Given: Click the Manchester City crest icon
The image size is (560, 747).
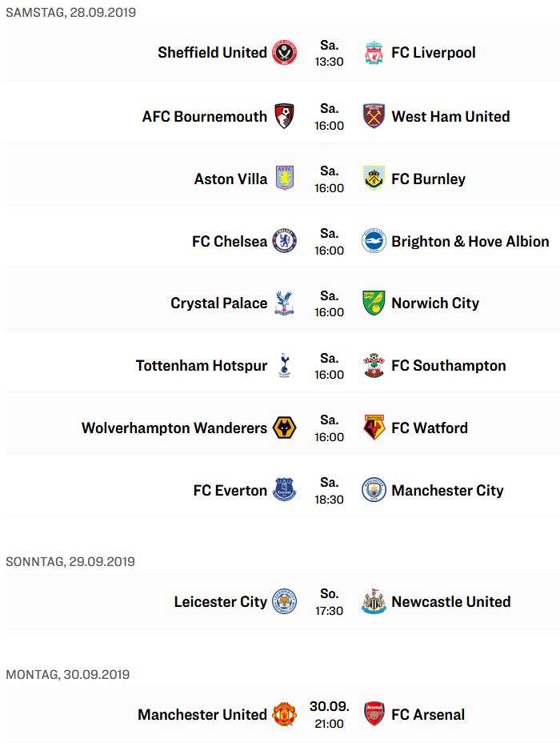Looking at the screenshot, I should 374,490.
